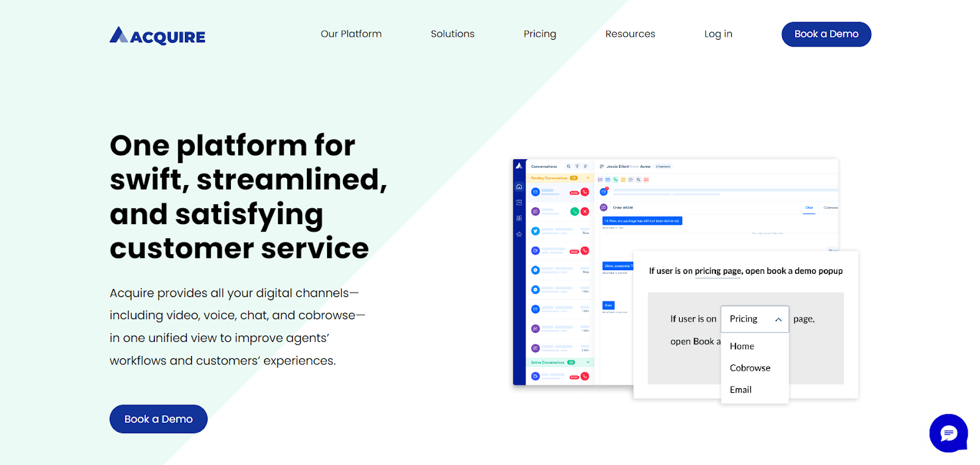Open the Our Platform menu
Image resolution: width=980 pixels, height=465 pixels.
(x=351, y=34)
